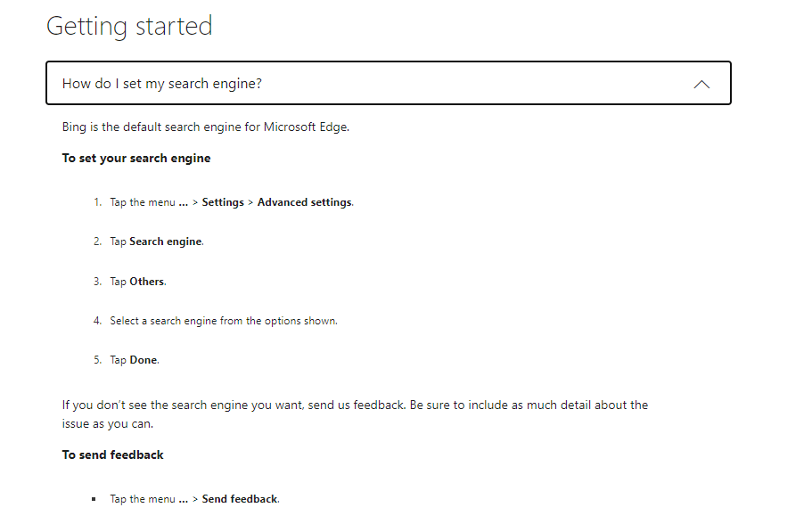Click the bold "Advanced settings" text
Screen dimensions: 812x524
coord(305,202)
